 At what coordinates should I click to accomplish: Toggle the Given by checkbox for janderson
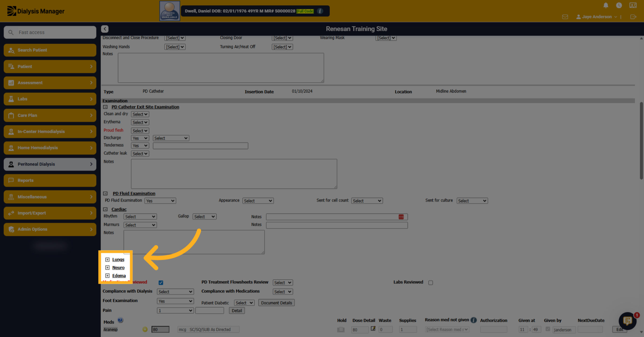(548, 329)
